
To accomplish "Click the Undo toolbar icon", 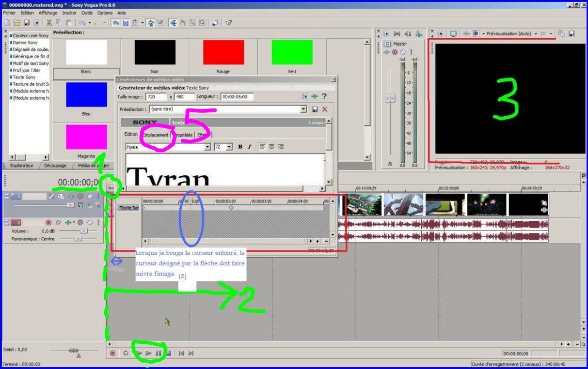I will click(81, 22).
